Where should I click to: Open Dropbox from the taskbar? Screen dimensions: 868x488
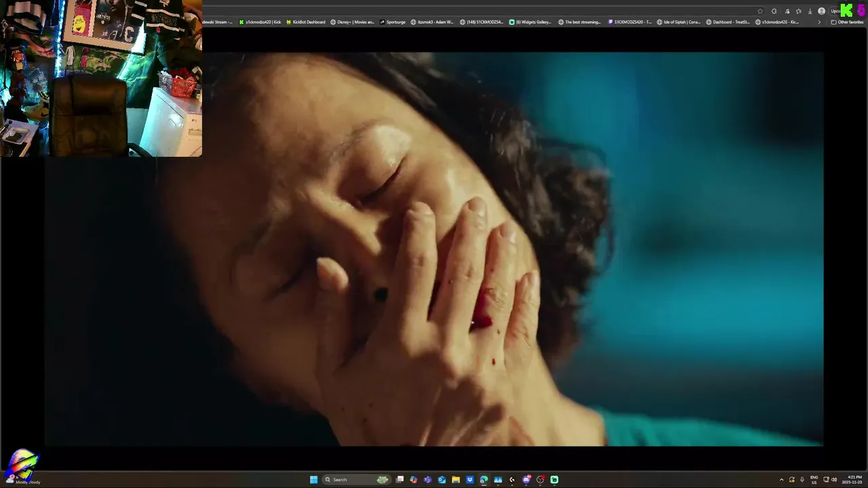(x=470, y=479)
